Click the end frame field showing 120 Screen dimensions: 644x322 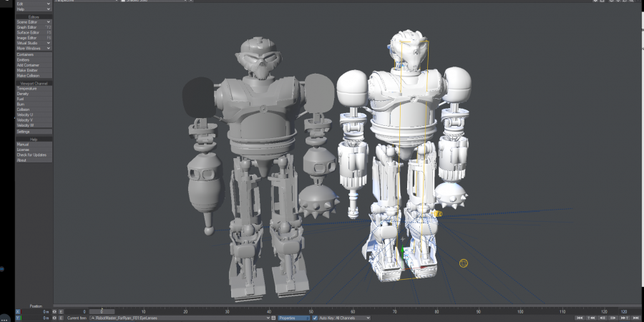tap(630, 312)
